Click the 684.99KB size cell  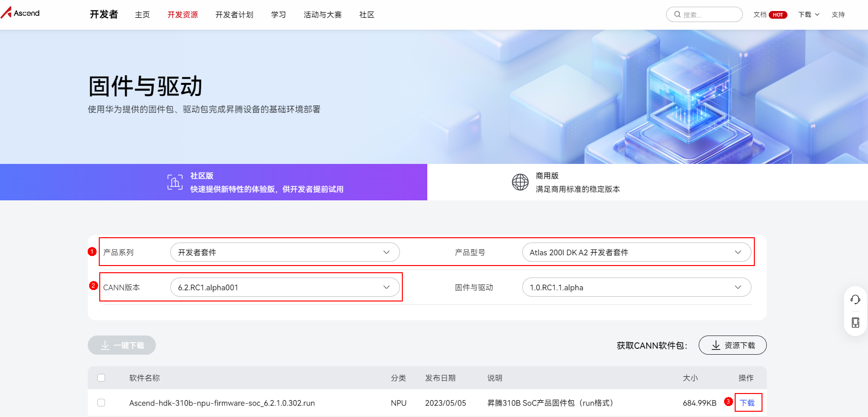(x=700, y=403)
